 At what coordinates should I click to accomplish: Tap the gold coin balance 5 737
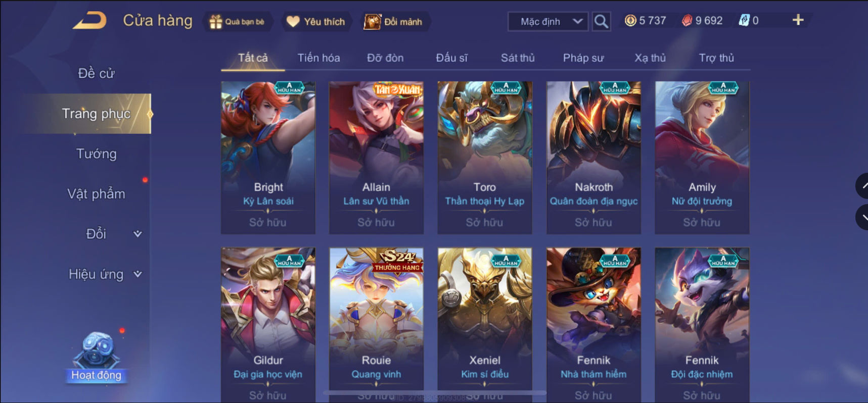(x=646, y=21)
